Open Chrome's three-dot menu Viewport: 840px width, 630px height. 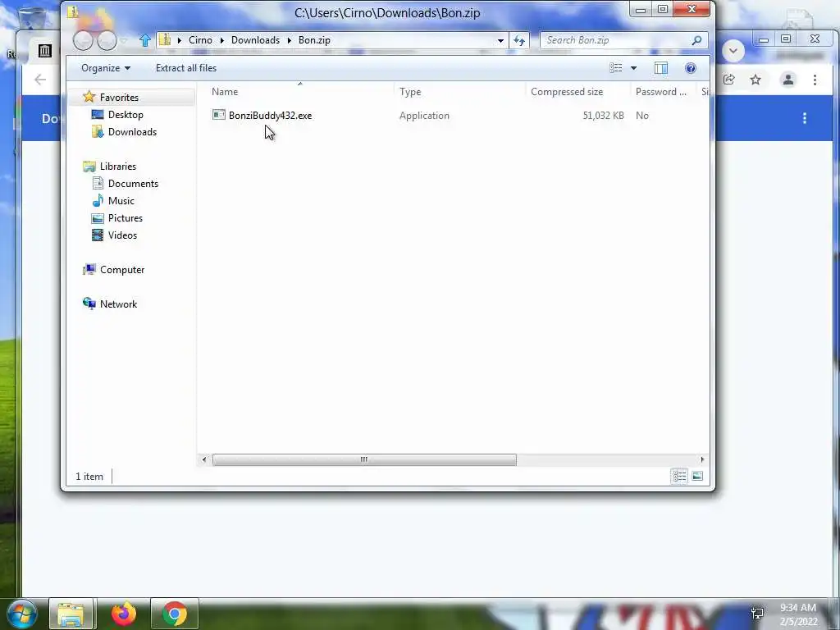pos(815,80)
